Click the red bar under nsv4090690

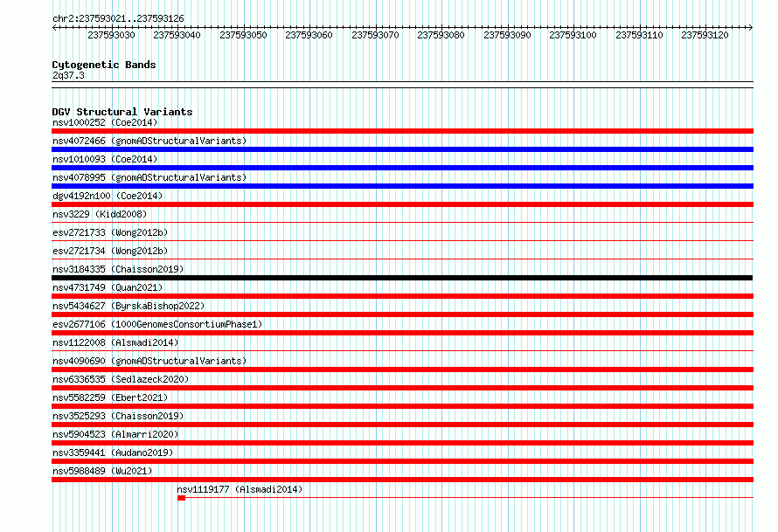click(402, 370)
